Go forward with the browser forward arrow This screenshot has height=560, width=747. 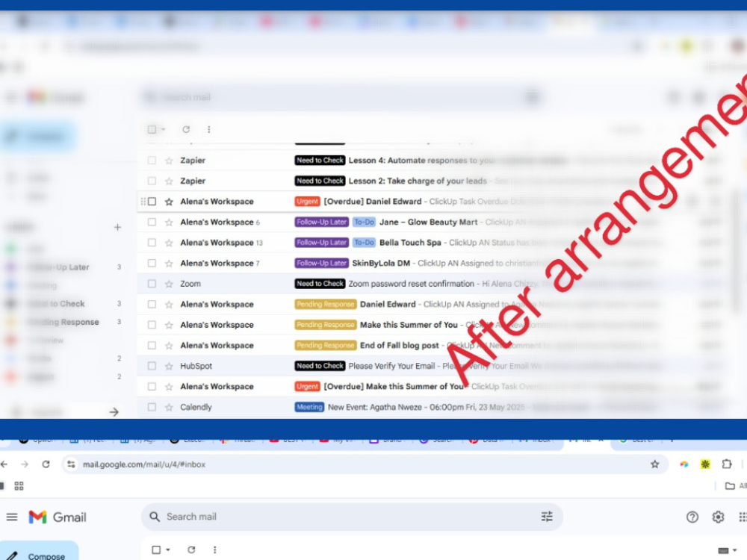coord(25,464)
